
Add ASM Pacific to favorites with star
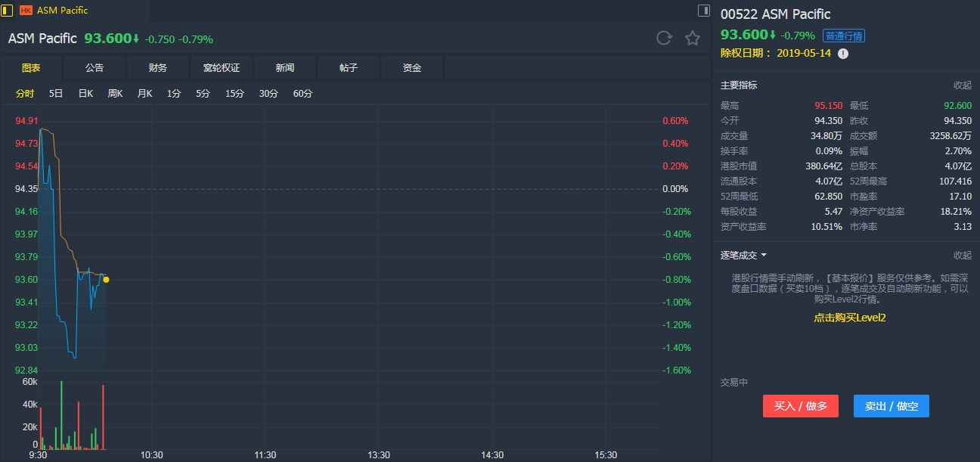click(693, 39)
